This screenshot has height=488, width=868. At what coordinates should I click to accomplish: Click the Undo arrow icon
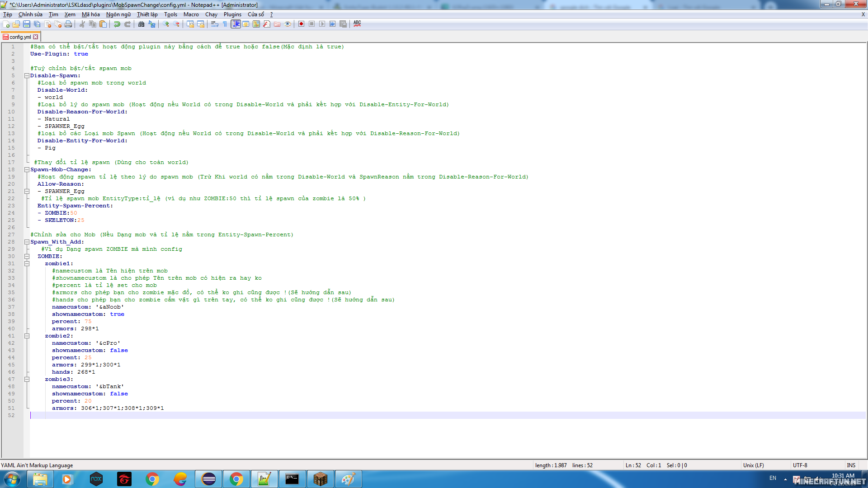coord(117,24)
